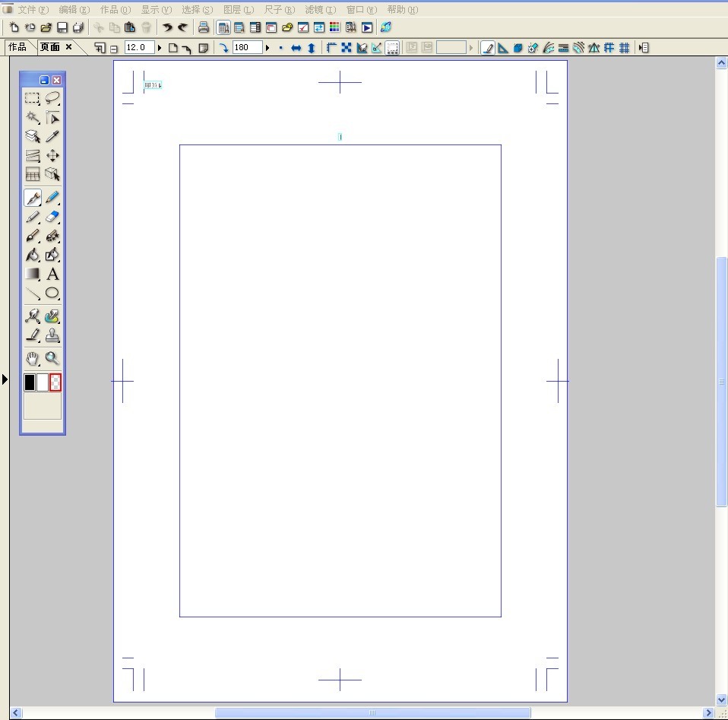The height and width of the screenshot is (720, 728).
Task: Close the 页面 tab
Action: coord(68,47)
